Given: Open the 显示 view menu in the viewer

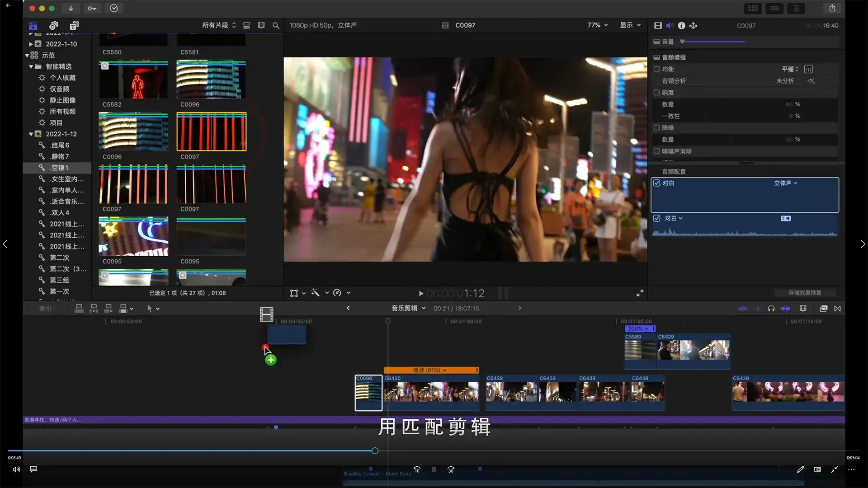Looking at the screenshot, I should coord(630,25).
